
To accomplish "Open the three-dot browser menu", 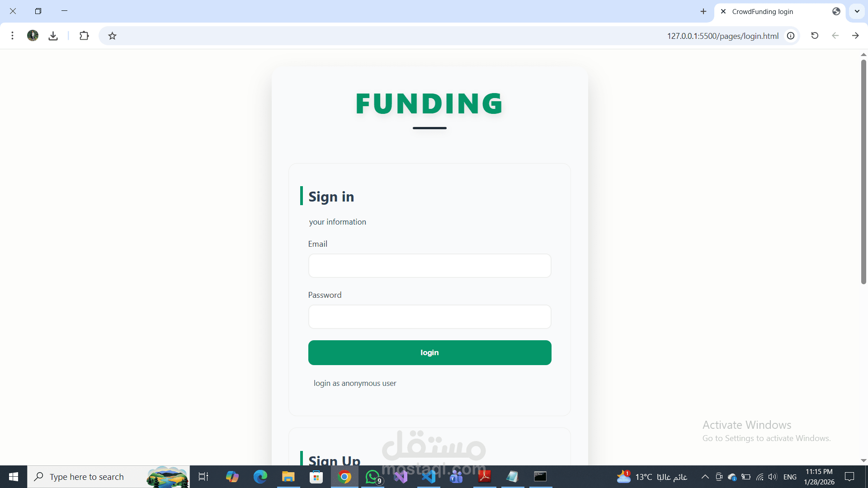I will click(13, 36).
